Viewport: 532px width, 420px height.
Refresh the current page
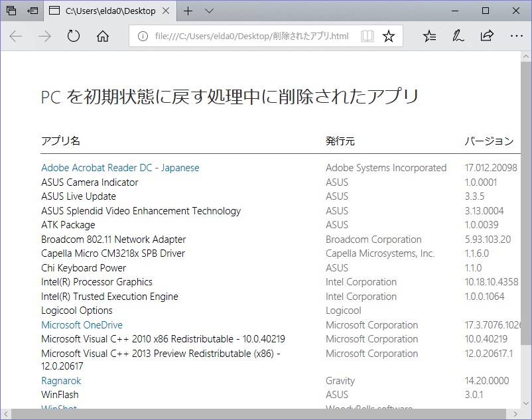click(x=73, y=36)
